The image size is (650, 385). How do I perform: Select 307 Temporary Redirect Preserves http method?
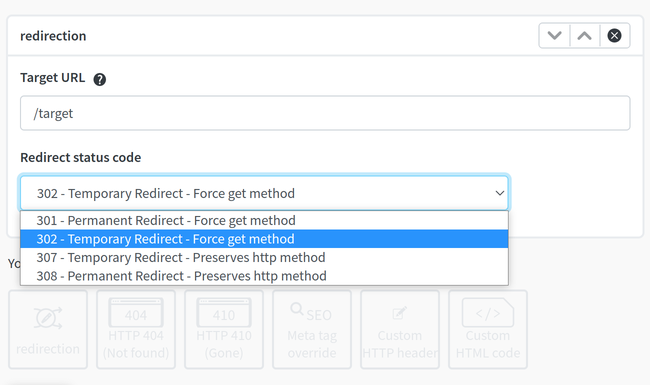264,257
